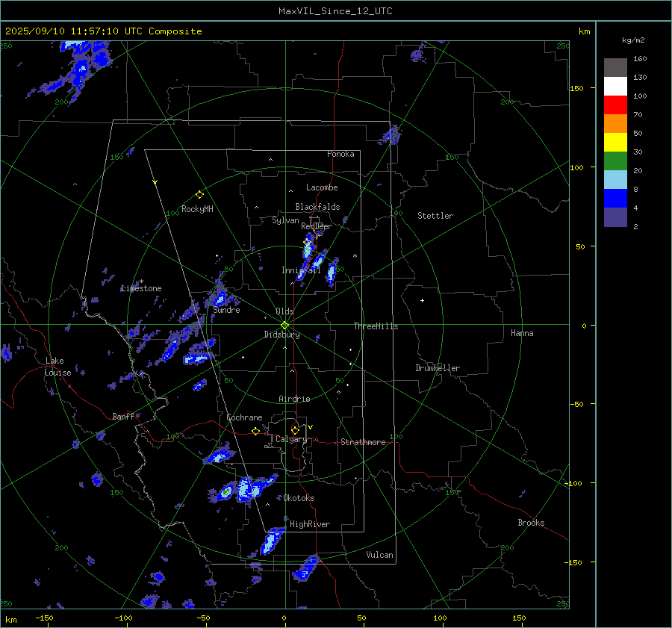Click the storm cell southwest of HighRiver
This screenshot has height=628, width=672.
[272, 541]
